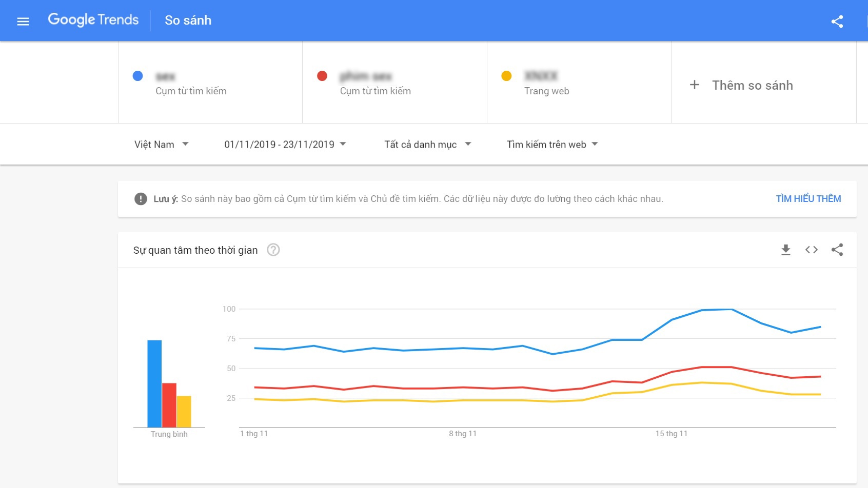868x488 pixels.
Task: Expand the Tìm kiếm trên web dropdown
Action: pyautogui.click(x=552, y=145)
